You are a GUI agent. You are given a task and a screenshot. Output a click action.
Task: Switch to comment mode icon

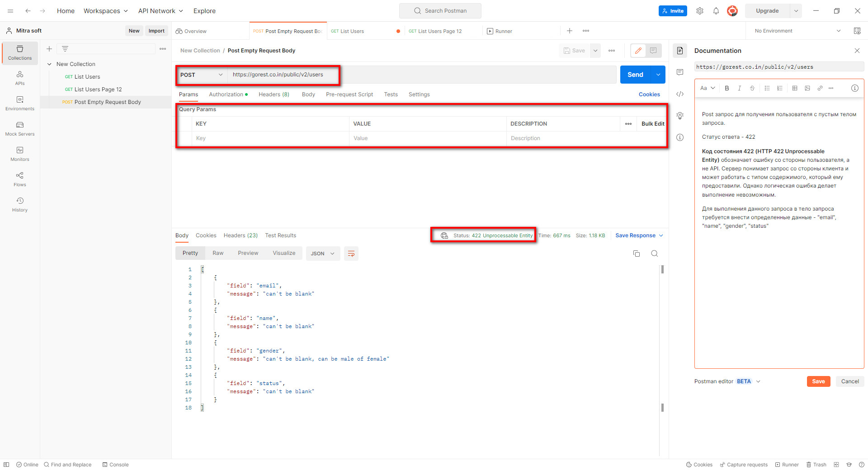tap(653, 51)
